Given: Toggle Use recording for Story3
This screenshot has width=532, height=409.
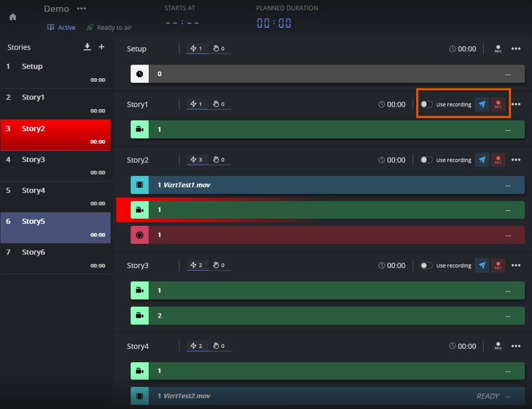Looking at the screenshot, I should click(x=427, y=265).
